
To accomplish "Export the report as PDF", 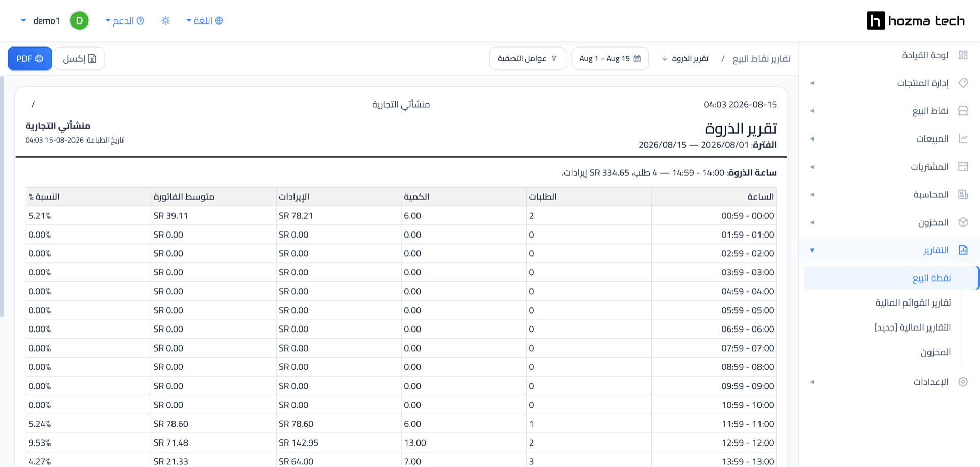I will (30, 59).
